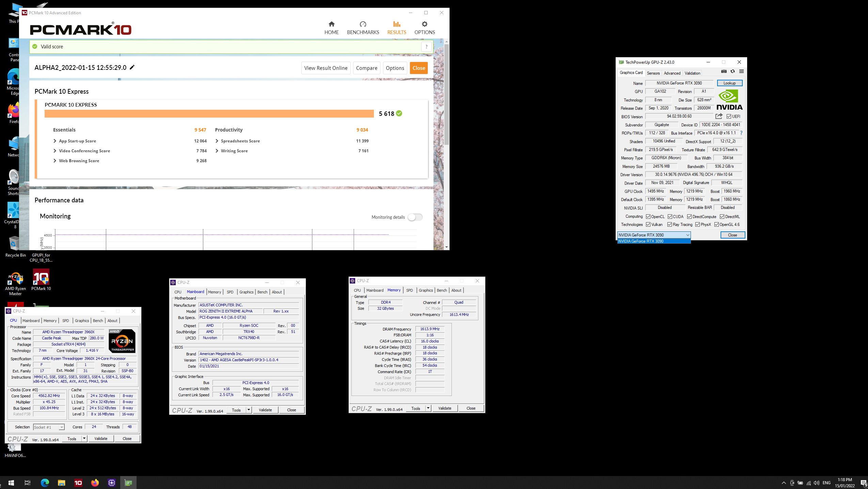Screen dimensions: 868x489
Task: Click Lookup button in GPU-Z
Action: pyautogui.click(x=729, y=83)
